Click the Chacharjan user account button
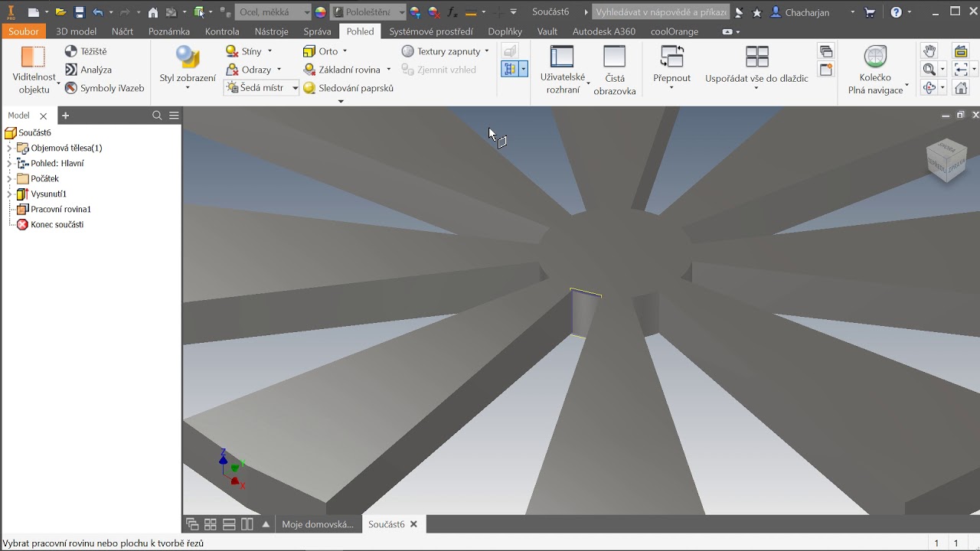The width and height of the screenshot is (980, 551). click(806, 12)
